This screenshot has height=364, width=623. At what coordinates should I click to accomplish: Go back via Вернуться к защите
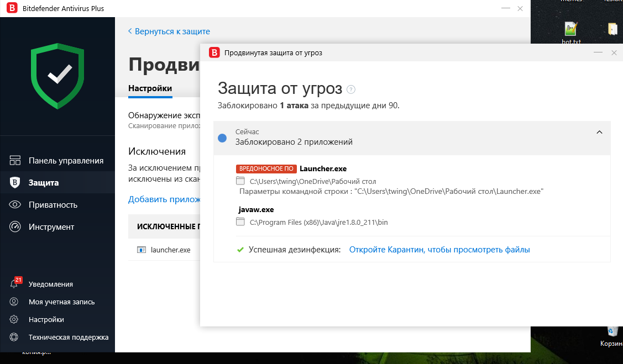coord(169,31)
